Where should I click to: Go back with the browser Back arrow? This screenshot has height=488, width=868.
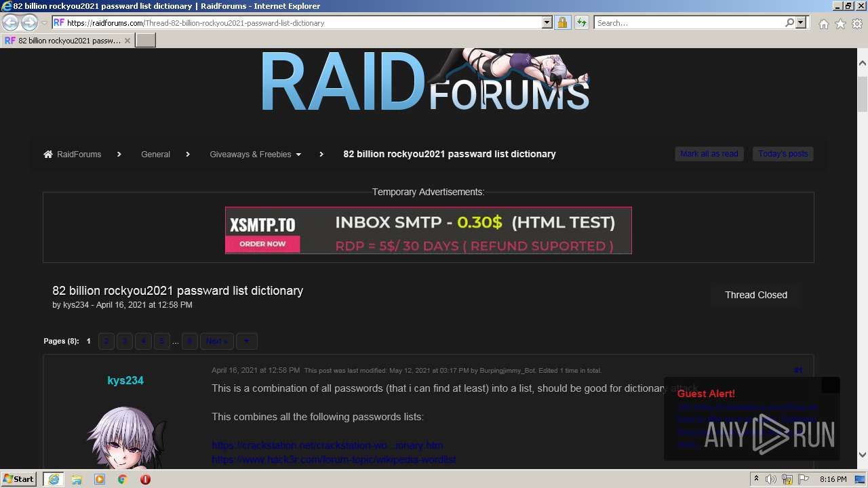coord(11,22)
